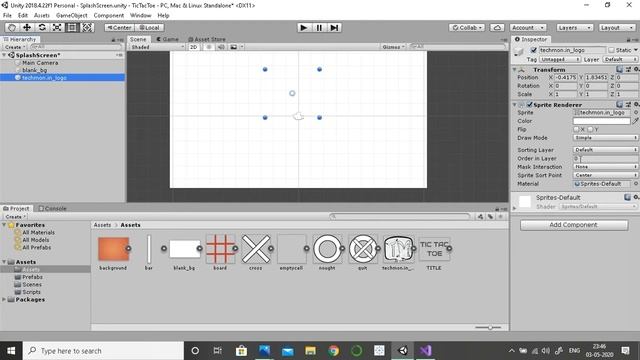Enable Flip Y checkbox
The height and width of the screenshot is (360, 640).
[590, 129]
